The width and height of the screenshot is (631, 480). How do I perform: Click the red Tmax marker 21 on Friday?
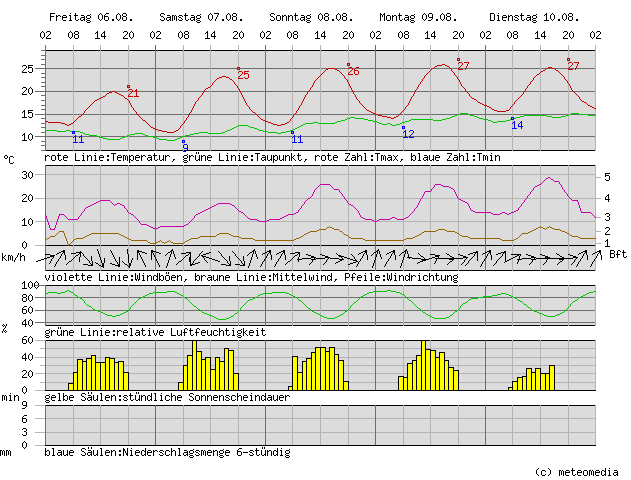pos(133,93)
